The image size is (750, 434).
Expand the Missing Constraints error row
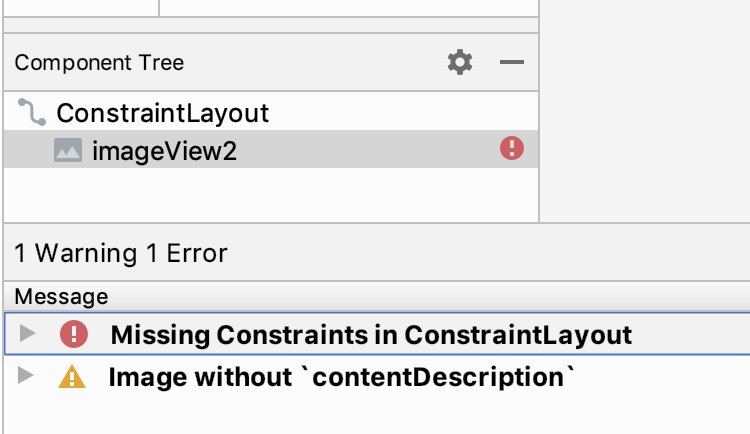pos(27,334)
